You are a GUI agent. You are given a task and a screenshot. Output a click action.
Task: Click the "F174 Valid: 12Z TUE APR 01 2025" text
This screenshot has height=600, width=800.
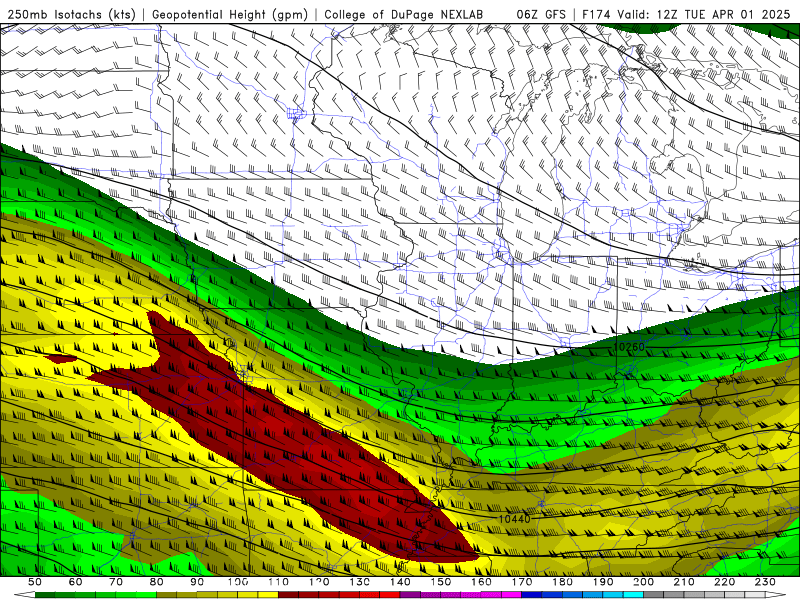(686, 14)
